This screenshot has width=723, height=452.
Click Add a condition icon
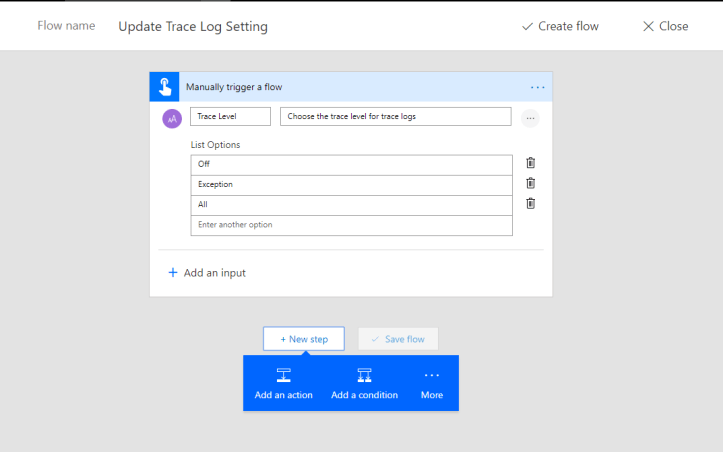(364, 376)
